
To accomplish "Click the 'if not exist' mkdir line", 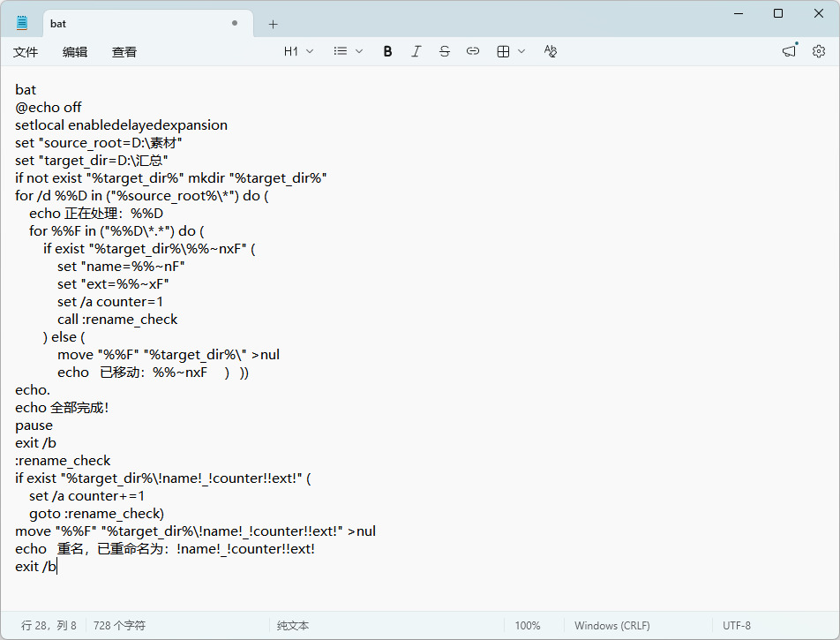I will pyautogui.click(x=171, y=178).
